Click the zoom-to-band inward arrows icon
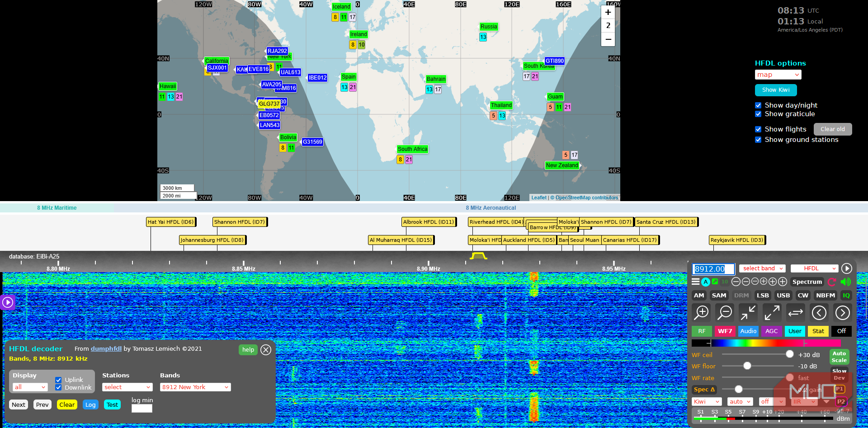 tap(748, 312)
